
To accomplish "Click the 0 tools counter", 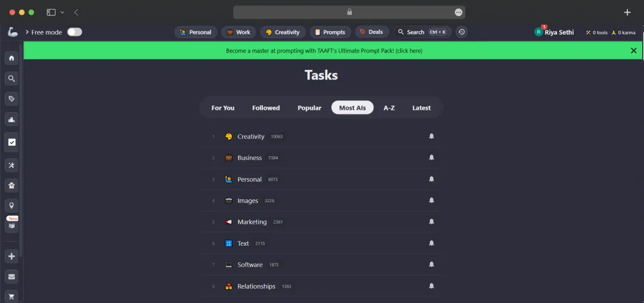I will (596, 32).
